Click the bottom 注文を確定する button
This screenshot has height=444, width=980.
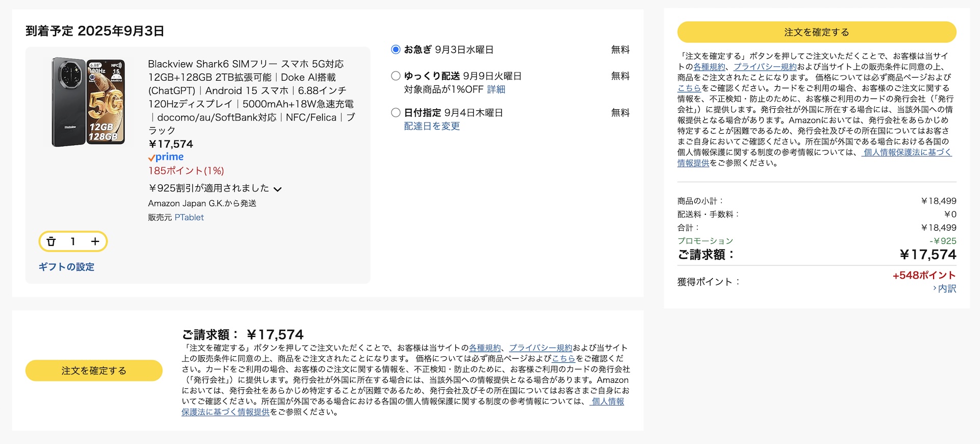coord(94,371)
